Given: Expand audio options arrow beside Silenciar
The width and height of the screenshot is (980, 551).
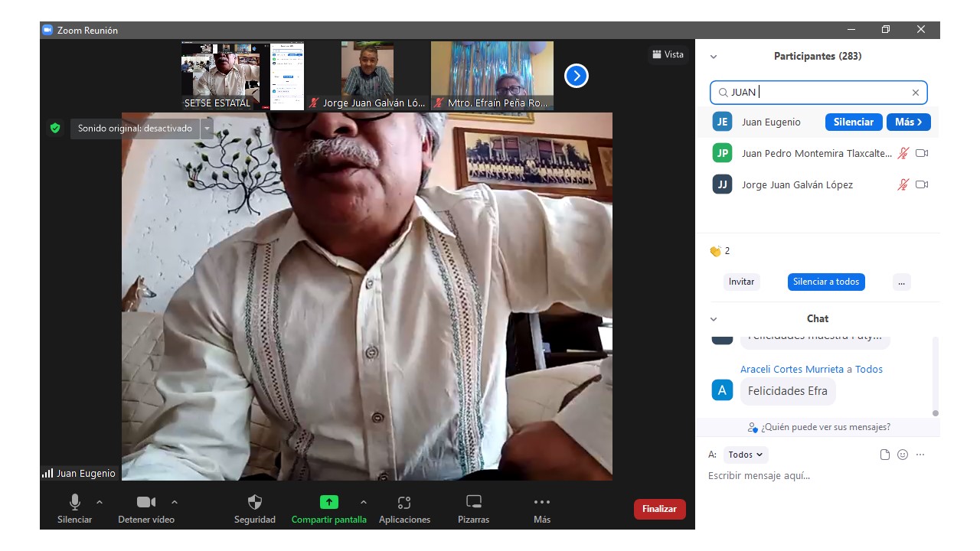Looking at the screenshot, I should click(x=100, y=502).
